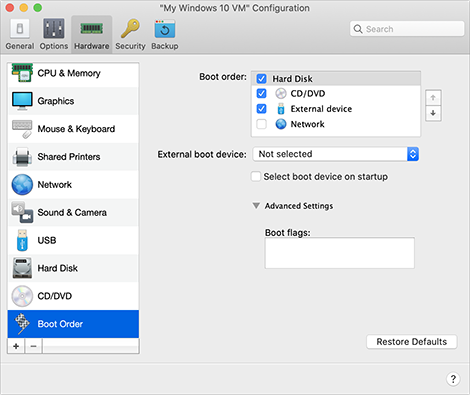Remove a device with the minus button
Image resolution: width=470 pixels, height=395 pixels.
click(33, 346)
